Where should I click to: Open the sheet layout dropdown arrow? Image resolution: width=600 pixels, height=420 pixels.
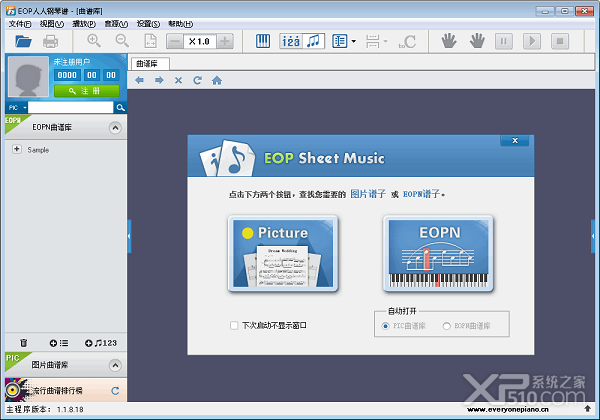tap(354, 41)
